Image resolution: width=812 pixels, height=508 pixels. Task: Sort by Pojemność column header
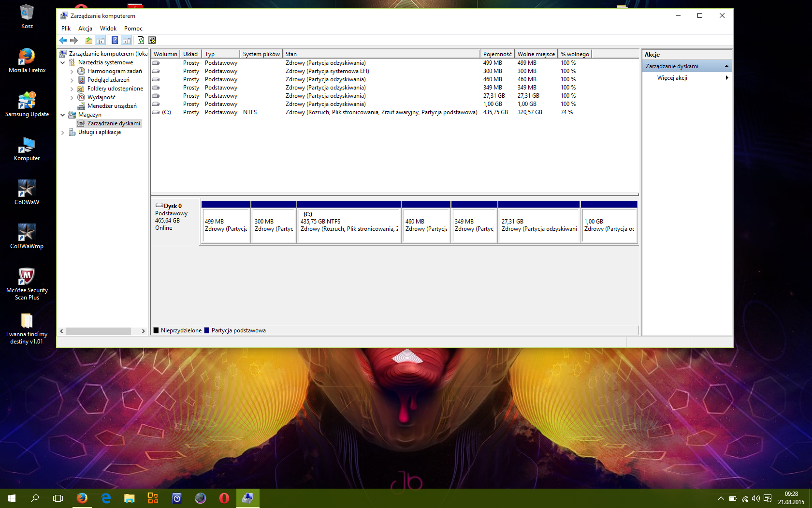497,54
